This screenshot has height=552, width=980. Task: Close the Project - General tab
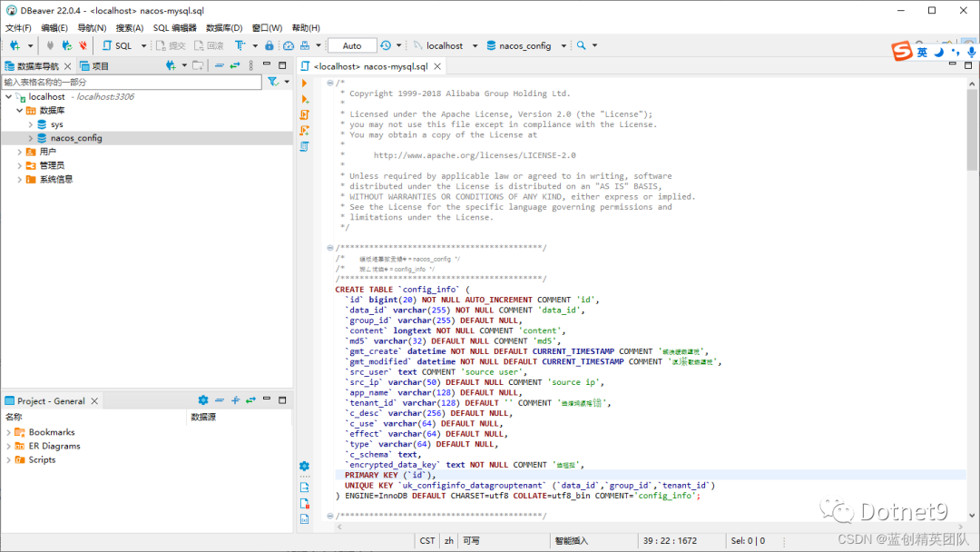pyautogui.click(x=94, y=400)
